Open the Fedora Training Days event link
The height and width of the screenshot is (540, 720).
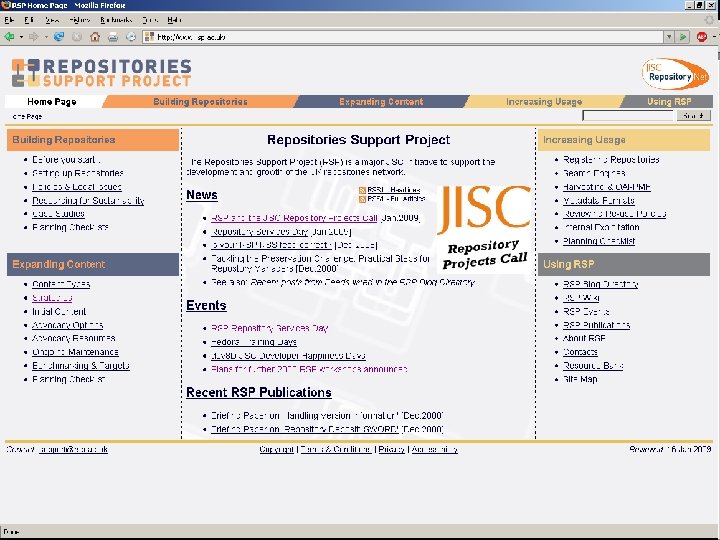[x=254, y=342]
